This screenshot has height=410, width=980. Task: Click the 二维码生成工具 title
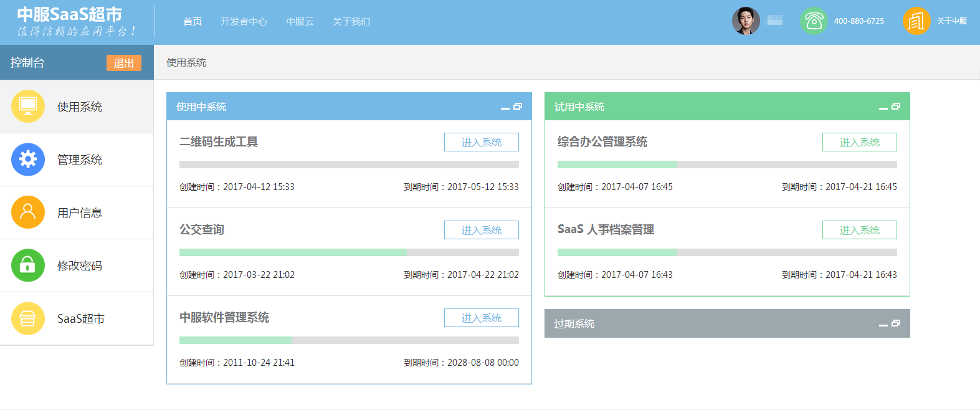(x=219, y=141)
